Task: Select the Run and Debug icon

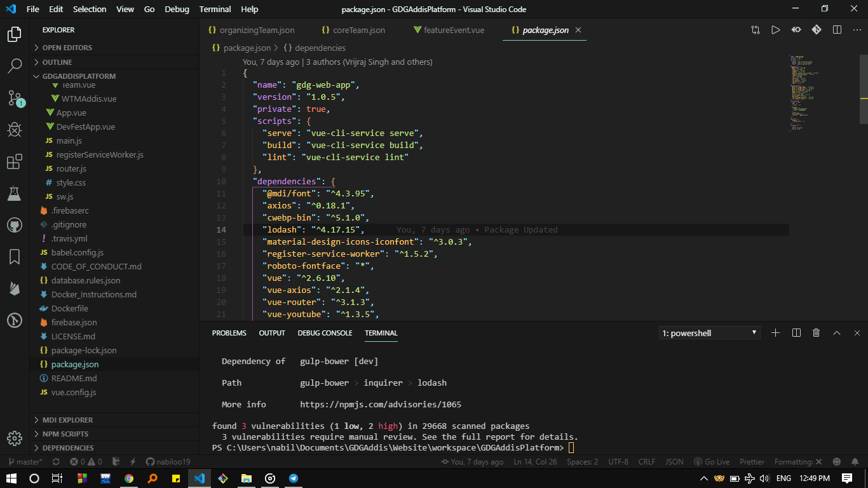Action: point(14,130)
